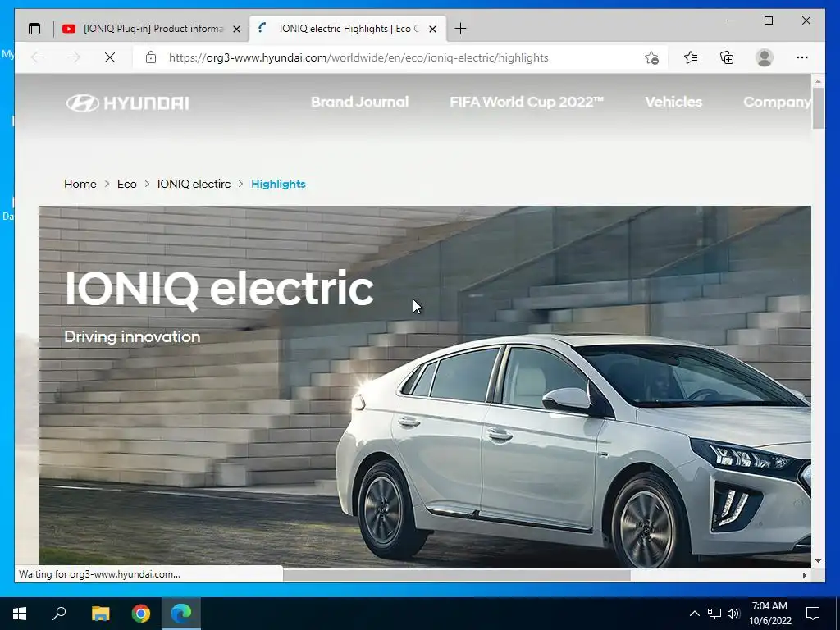840x630 pixels.
Task: Close the IONIQ Plug-in Product information tab
Action: [236, 29]
